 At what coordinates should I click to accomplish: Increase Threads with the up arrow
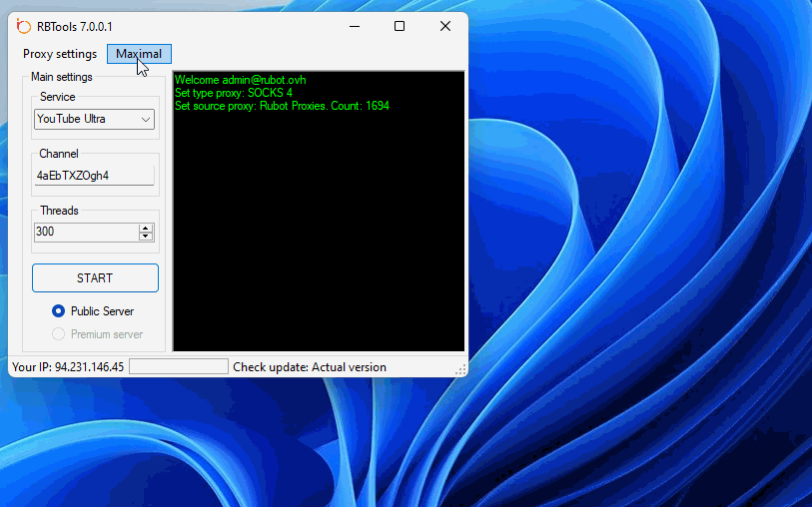(x=146, y=228)
